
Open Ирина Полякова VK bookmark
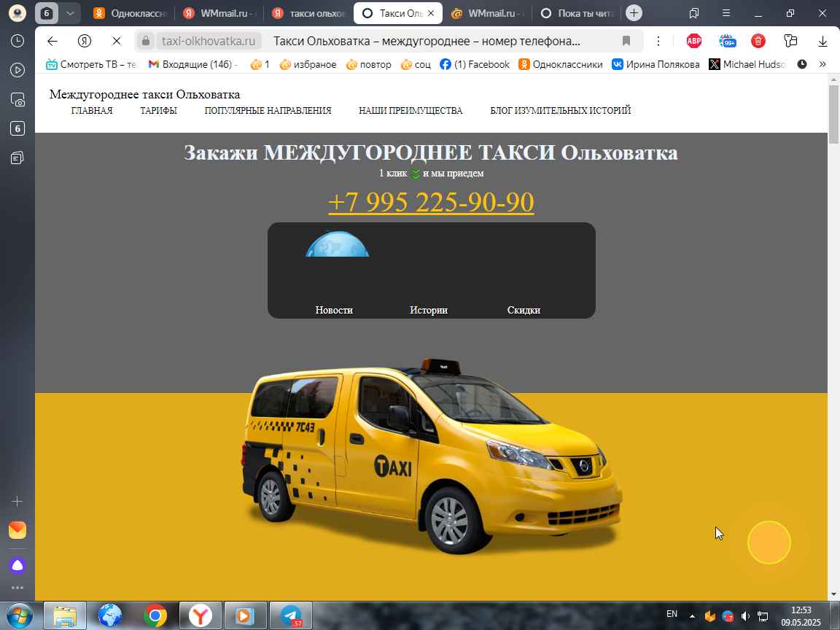(656, 64)
